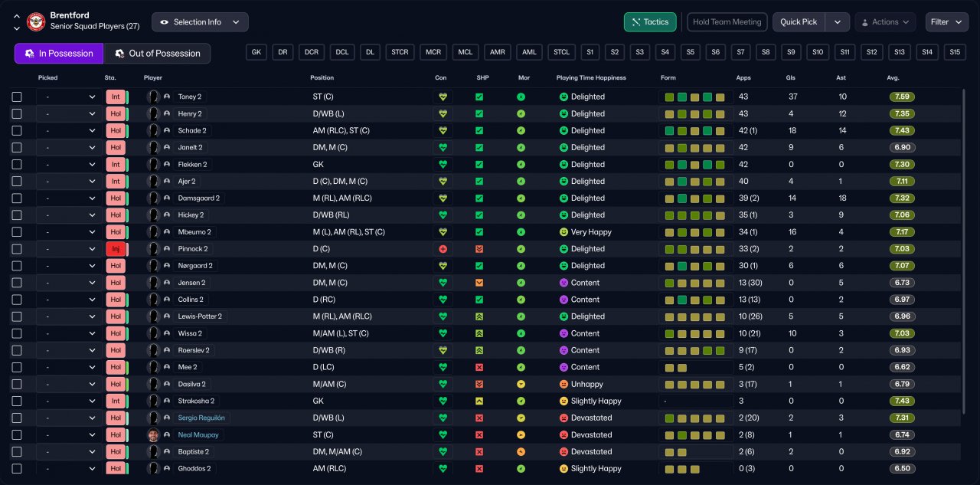Select the checkbox beside Flekken 2
This screenshot has height=485, width=980.
[x=17, y=165]
